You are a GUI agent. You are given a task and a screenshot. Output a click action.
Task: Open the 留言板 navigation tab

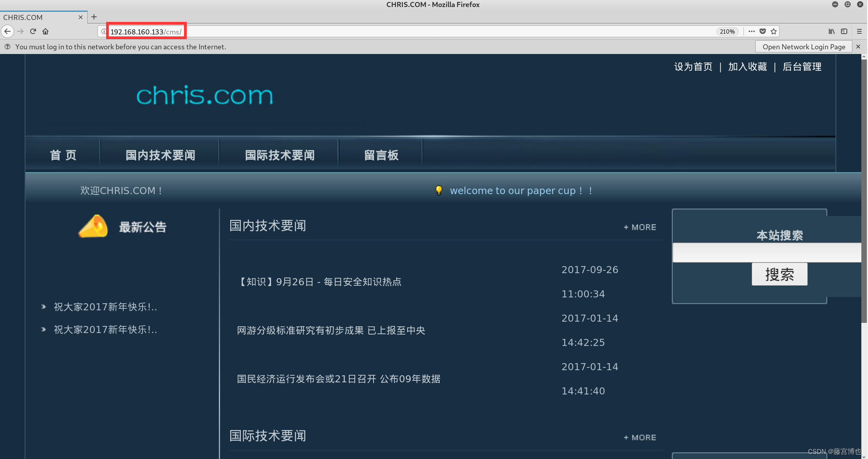(381, 155)
